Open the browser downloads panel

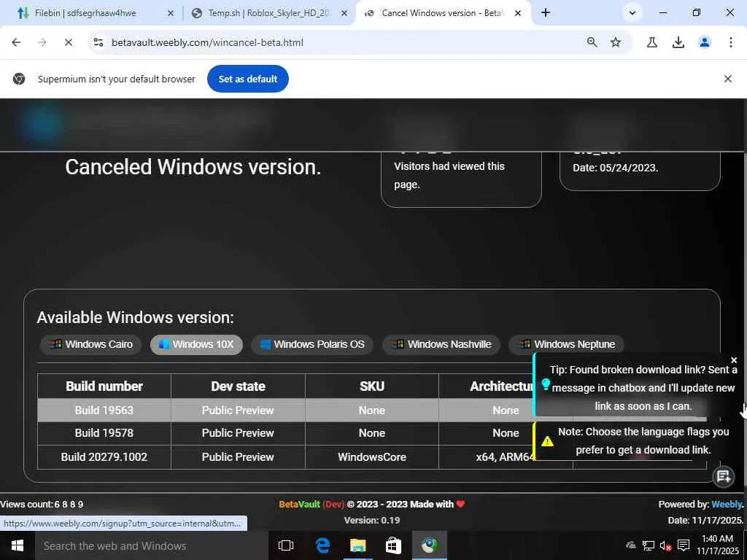(678, 42)
